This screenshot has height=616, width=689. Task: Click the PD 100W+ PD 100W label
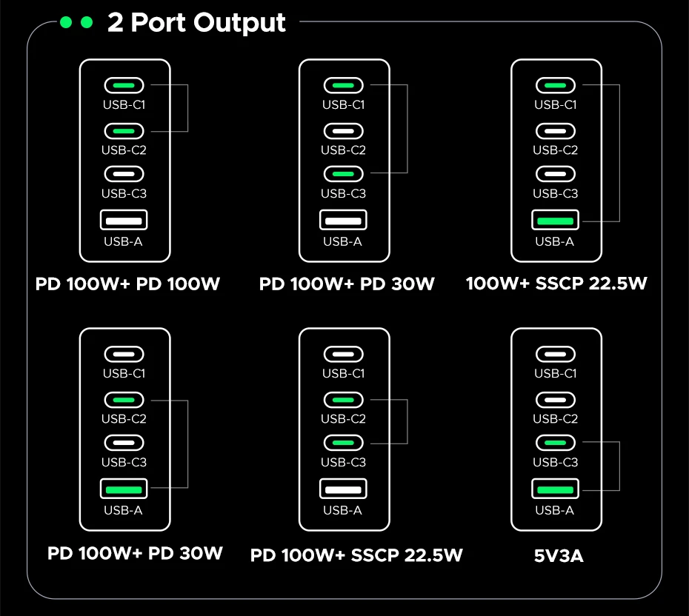127,284
